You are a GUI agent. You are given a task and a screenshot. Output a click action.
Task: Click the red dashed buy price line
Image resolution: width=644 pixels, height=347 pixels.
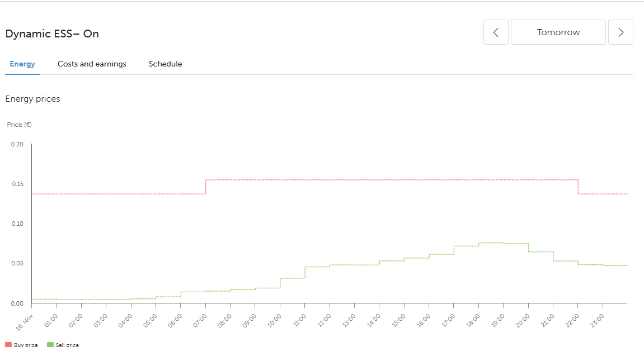(392, 180)
